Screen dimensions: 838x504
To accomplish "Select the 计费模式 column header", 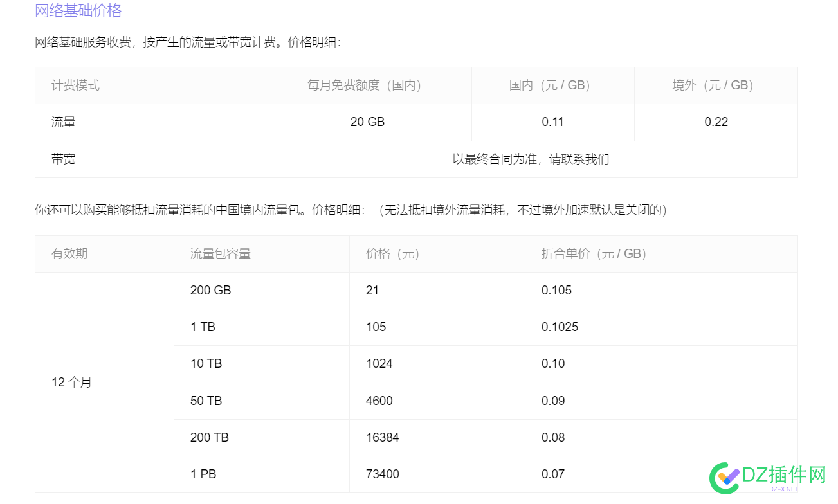I will tap(149, 85).
